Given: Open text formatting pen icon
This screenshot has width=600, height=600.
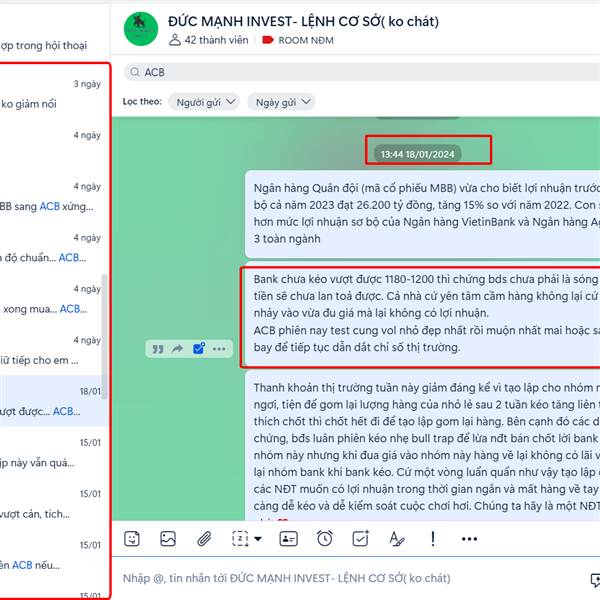Looking at the screenshot, I should click(396, 539).
